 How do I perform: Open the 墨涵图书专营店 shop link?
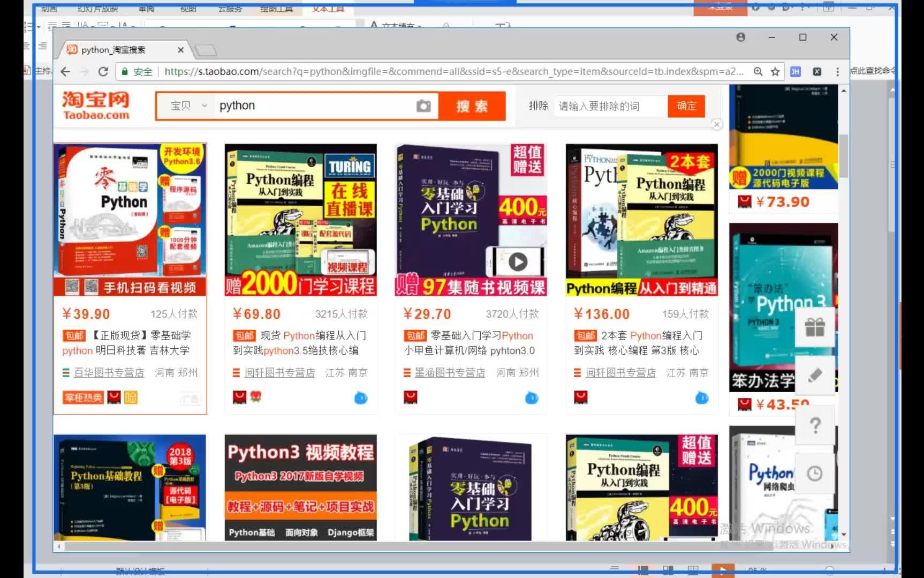pos(450,373)
